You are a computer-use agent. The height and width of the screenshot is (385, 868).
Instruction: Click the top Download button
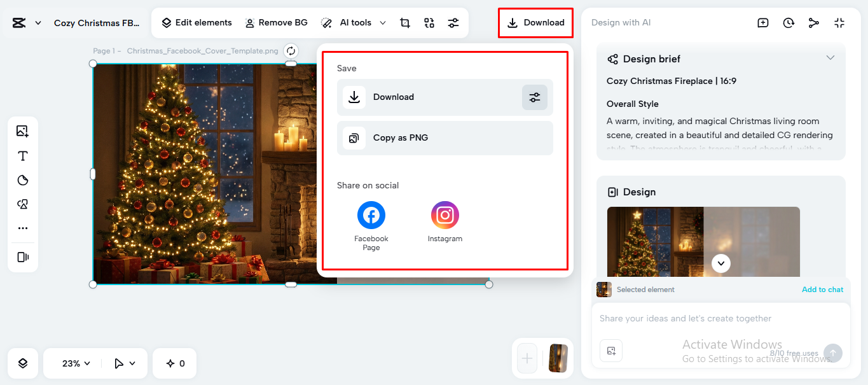(x=535, y=22)
